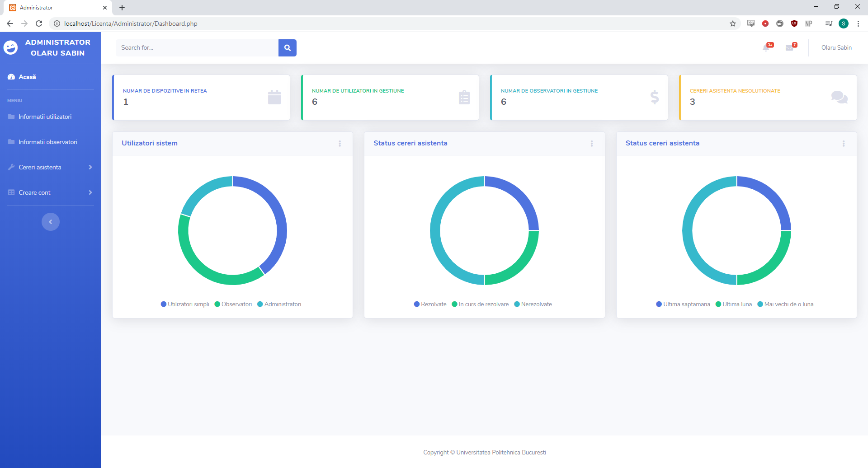The width and height of the screenshot is (868, 468).
Task: Toggle the Rezolvate legend entry
Action: click(430, 304)
